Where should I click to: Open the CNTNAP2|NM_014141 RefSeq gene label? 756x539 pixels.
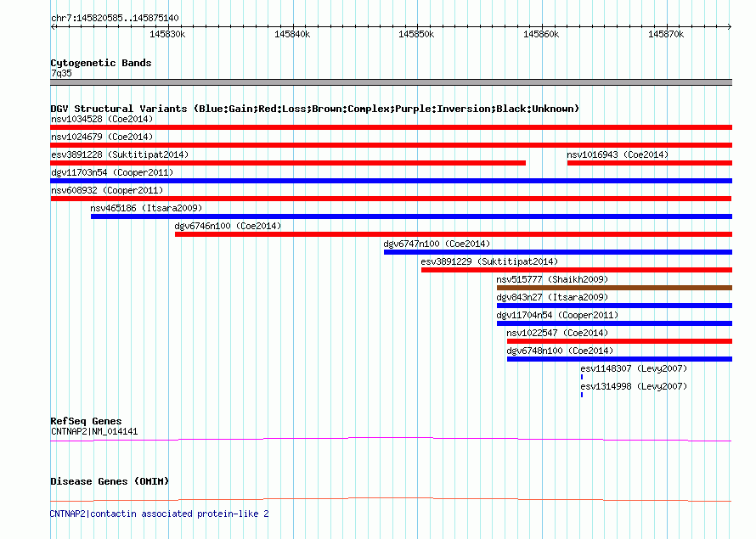(93, 431)
